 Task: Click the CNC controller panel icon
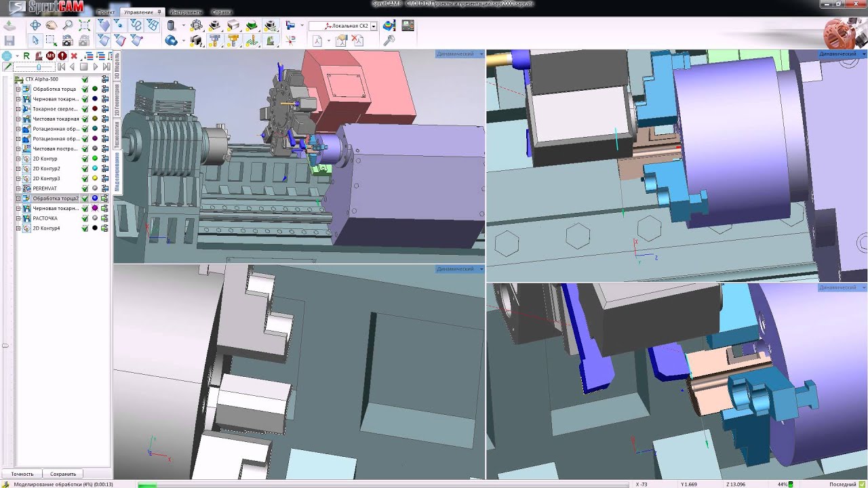(408, 26)
